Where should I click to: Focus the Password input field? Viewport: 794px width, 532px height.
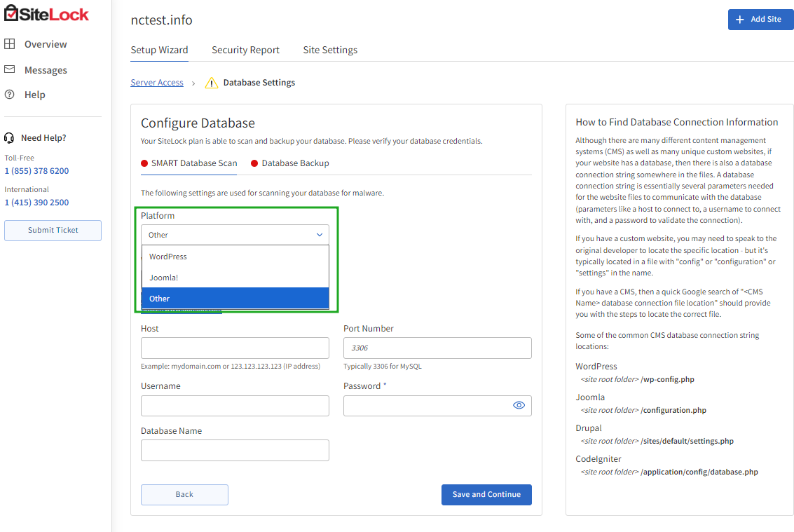coord(437,406)
